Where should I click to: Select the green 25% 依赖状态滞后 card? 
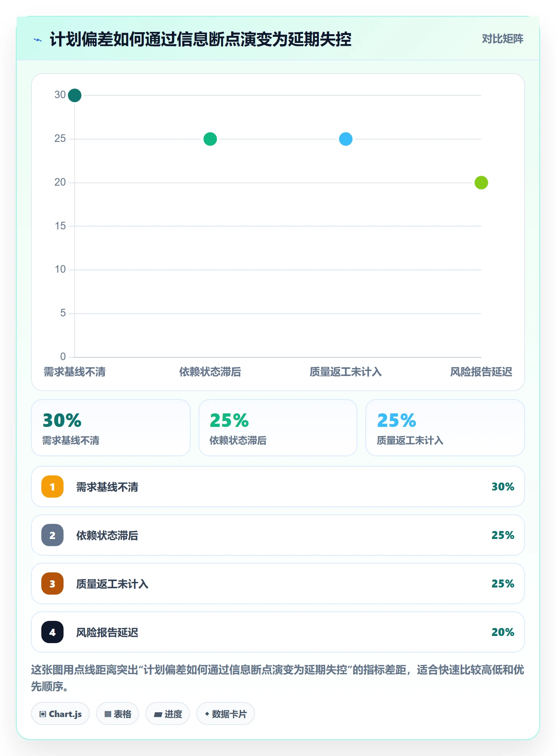pyautogui.click(x=278, y=428)
